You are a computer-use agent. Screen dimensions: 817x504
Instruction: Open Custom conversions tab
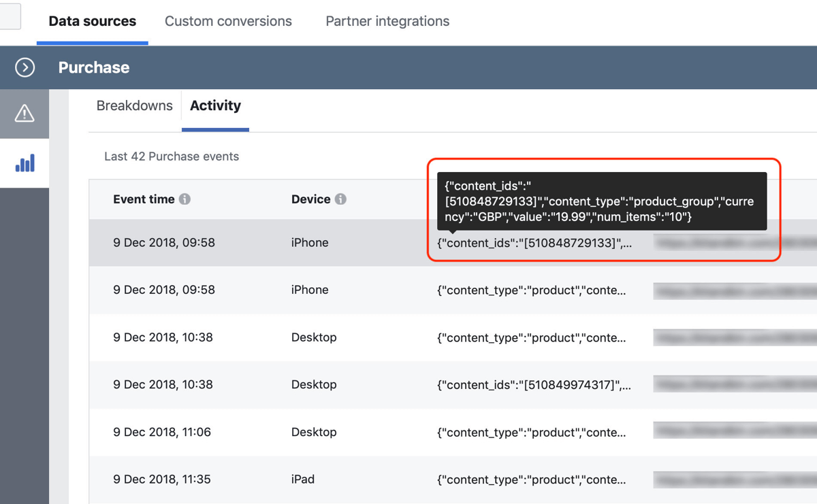click(x=228, y=21)
